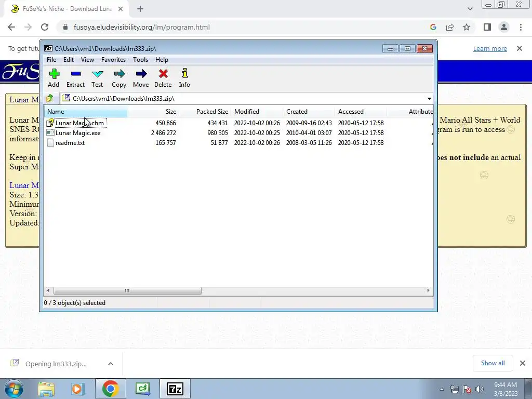532x399 pixels.
Task: Click Show all downloads button
Action: (493, 363)
